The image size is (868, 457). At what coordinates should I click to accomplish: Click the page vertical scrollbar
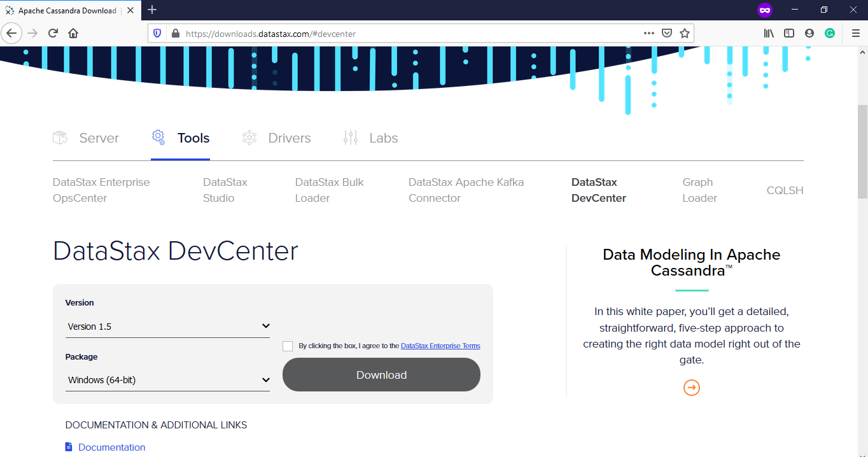click(862, 153)
